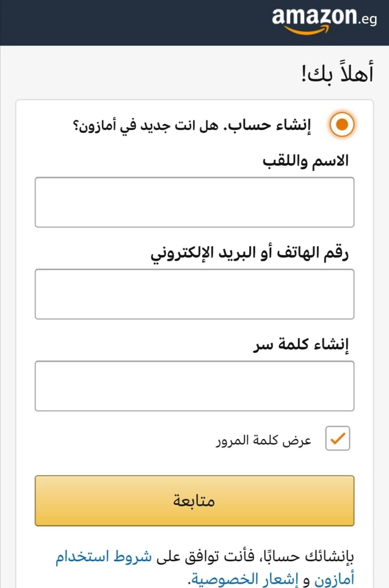Screen dimensions: 389x588
Task: Click the orange checkmark in the password checkbox
Action: coord(337,438)
